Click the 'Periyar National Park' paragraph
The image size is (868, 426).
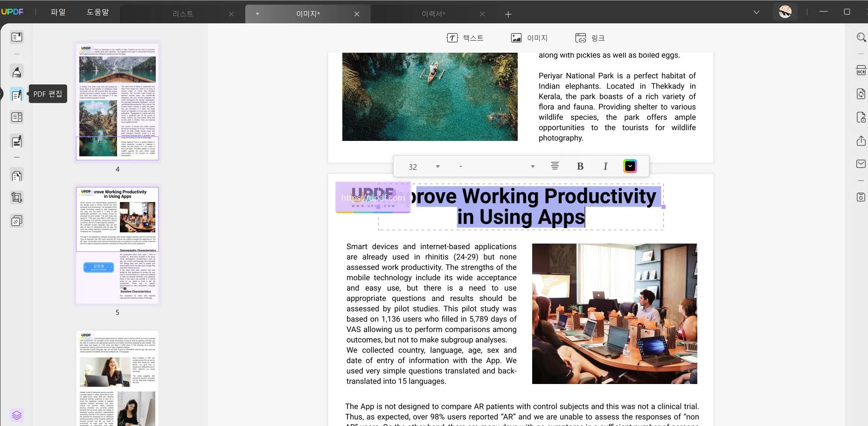point(617,107)
